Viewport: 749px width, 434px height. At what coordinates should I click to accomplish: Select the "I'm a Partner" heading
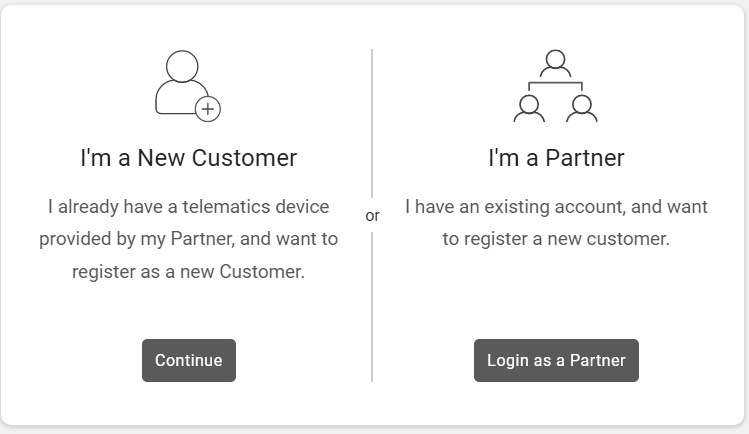[556, 158]
